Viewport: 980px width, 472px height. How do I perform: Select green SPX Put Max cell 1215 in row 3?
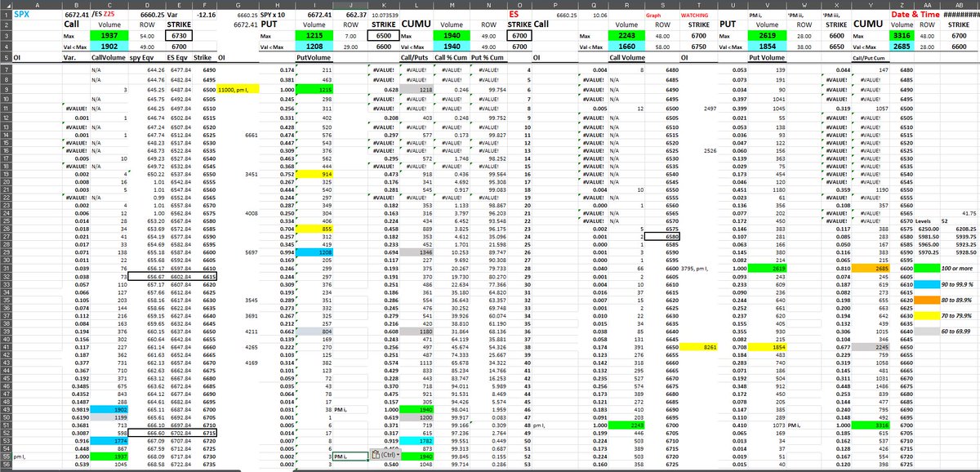[x=314, y=37]
